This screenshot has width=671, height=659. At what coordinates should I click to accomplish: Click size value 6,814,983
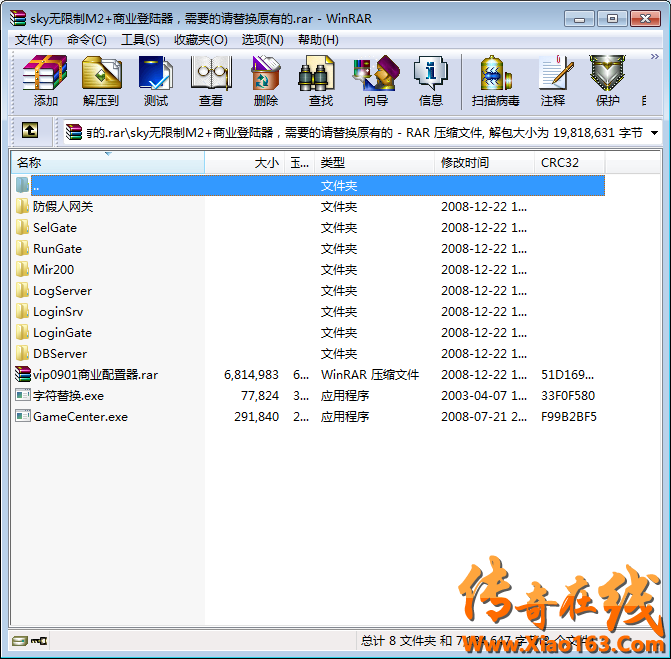coord(251,375)
